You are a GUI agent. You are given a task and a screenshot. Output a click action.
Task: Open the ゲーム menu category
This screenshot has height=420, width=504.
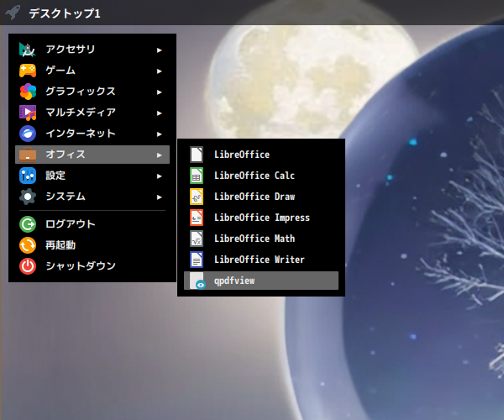click(92, 71)
